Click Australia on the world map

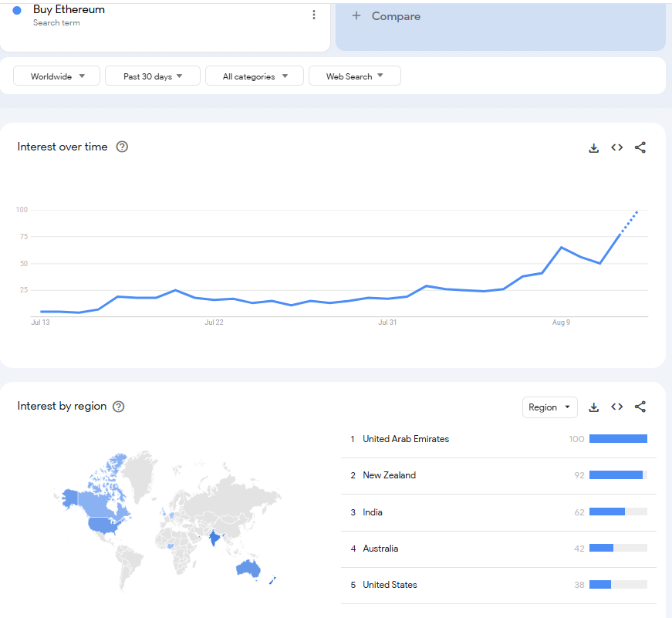click(248, 569)
